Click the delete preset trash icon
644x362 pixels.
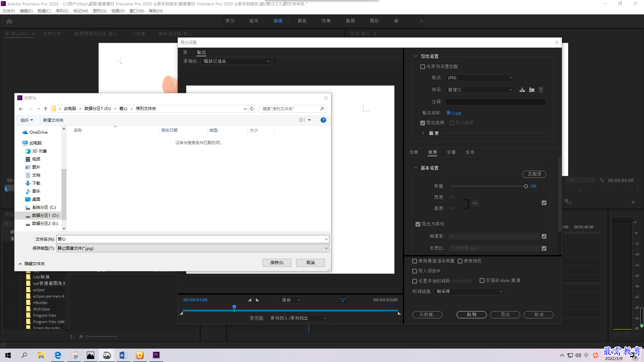click(541, 90)
